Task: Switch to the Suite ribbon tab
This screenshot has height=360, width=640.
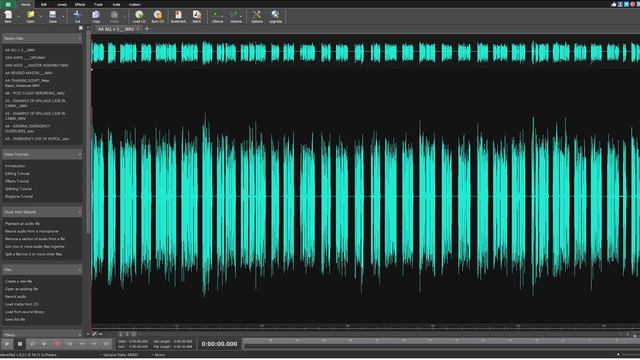Action: click(x=116, y=4)
